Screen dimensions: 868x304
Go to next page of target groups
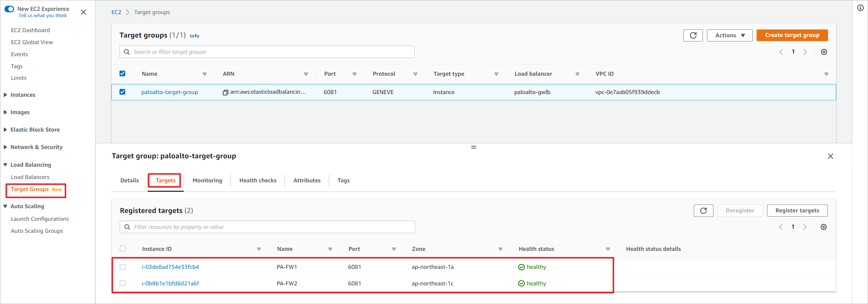805,52
